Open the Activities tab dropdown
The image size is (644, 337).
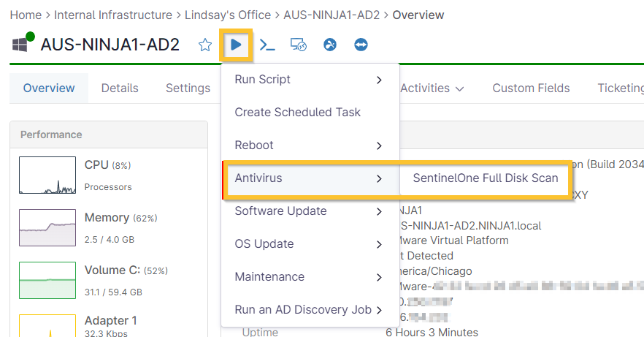click(432, 88)
